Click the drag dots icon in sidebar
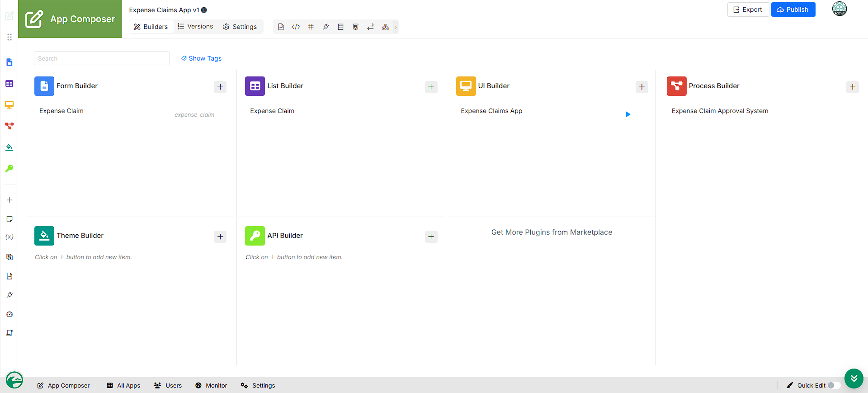The image size is (868, 393). coord(9,37)
